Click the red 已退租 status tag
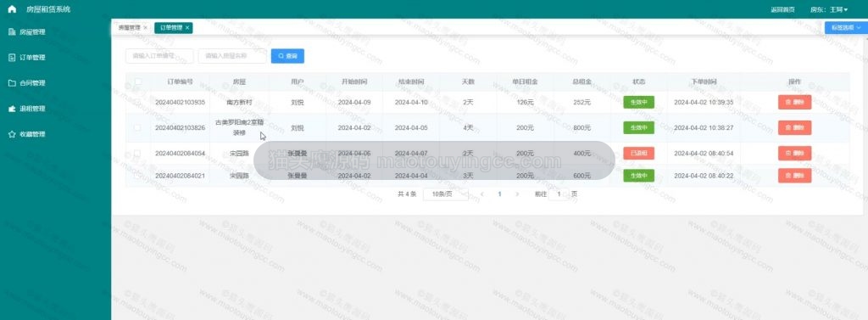 click(x=639, y=153)
